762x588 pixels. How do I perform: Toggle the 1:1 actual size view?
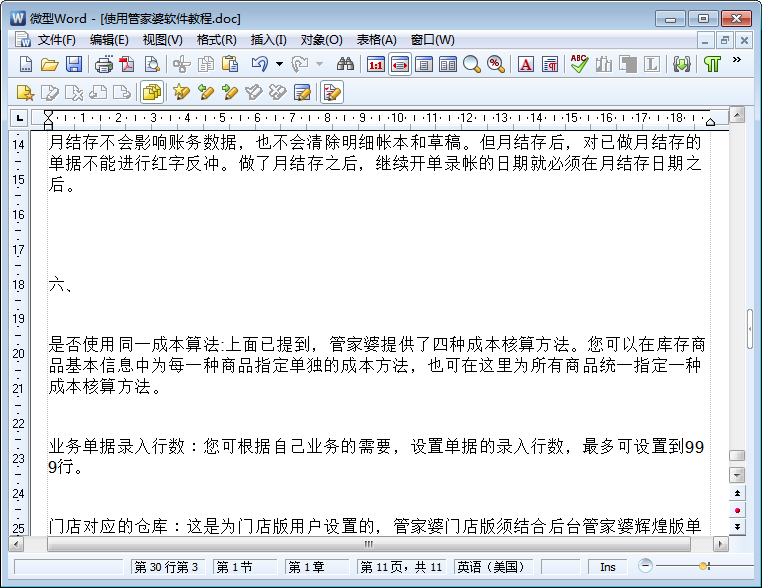point(376,64)
